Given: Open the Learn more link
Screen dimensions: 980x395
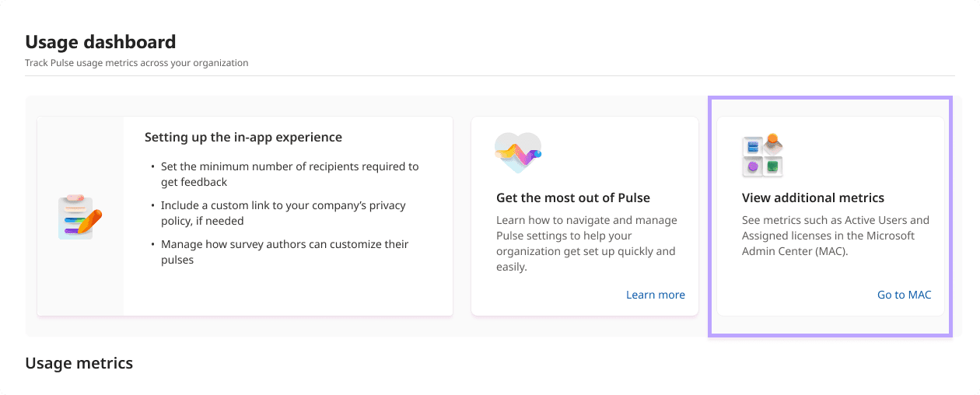Looking at the screenshot, I should 655,295.
